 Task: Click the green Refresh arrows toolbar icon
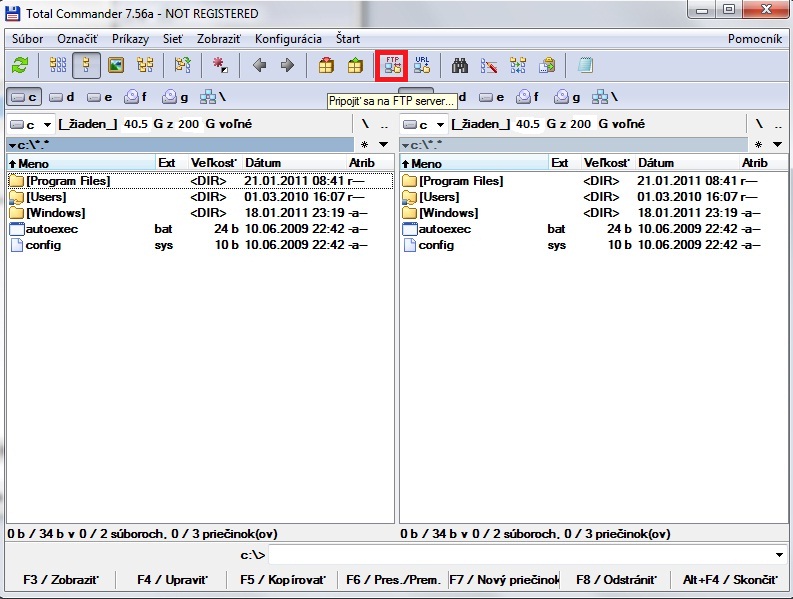pyautogui.click(x=20, y=65)
